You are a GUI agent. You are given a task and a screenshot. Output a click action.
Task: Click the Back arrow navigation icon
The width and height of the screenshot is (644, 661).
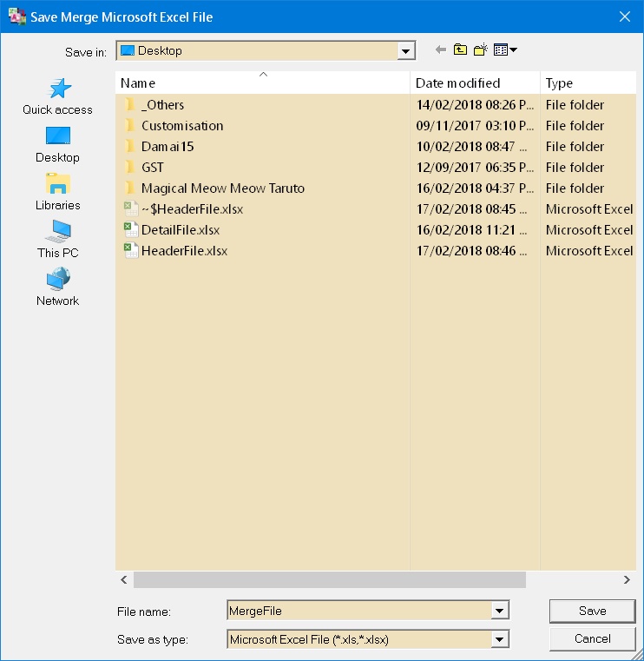tap(441, 50)
